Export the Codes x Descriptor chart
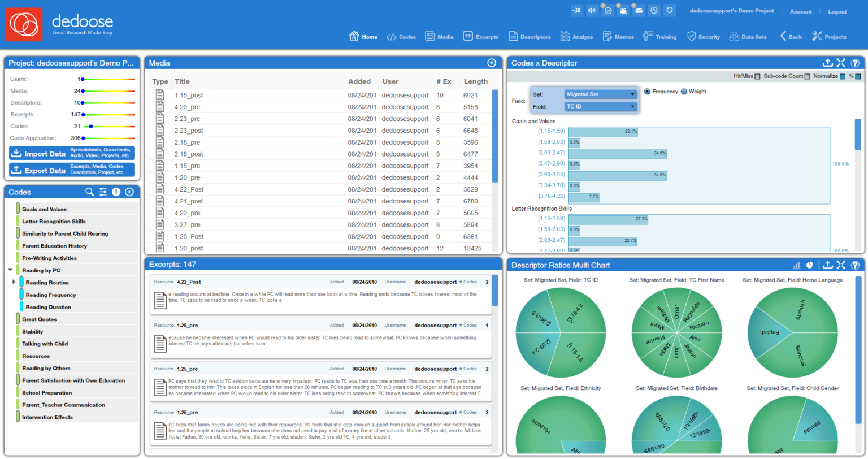868x459 pixels. click(x=827, y=63)
